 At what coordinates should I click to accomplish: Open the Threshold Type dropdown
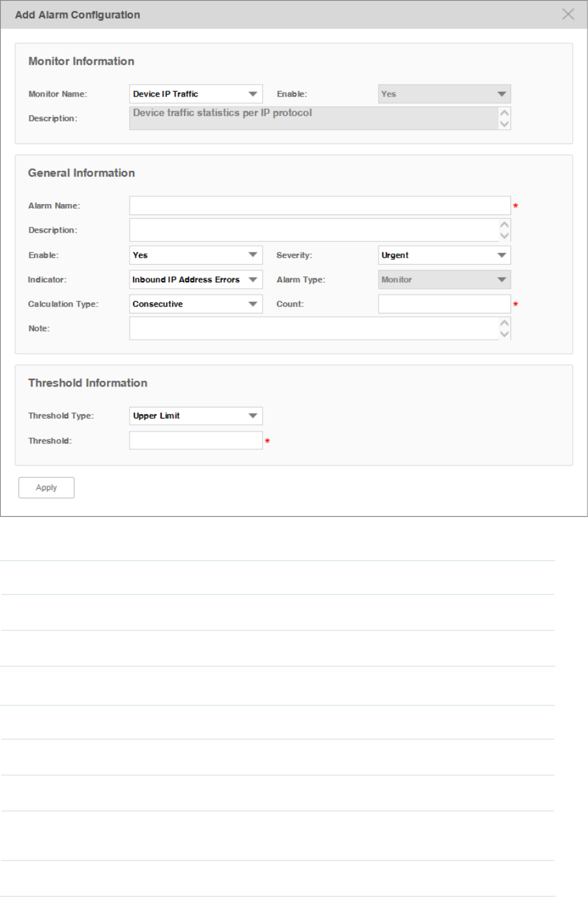coord(196,416)
